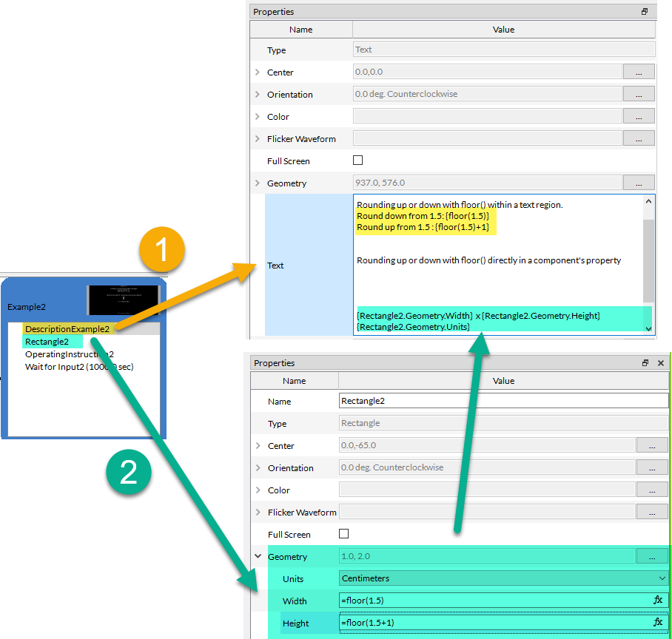672x639 pixels.
Task: Click the fx icon beside the Height field
Action: click(658, 623)
